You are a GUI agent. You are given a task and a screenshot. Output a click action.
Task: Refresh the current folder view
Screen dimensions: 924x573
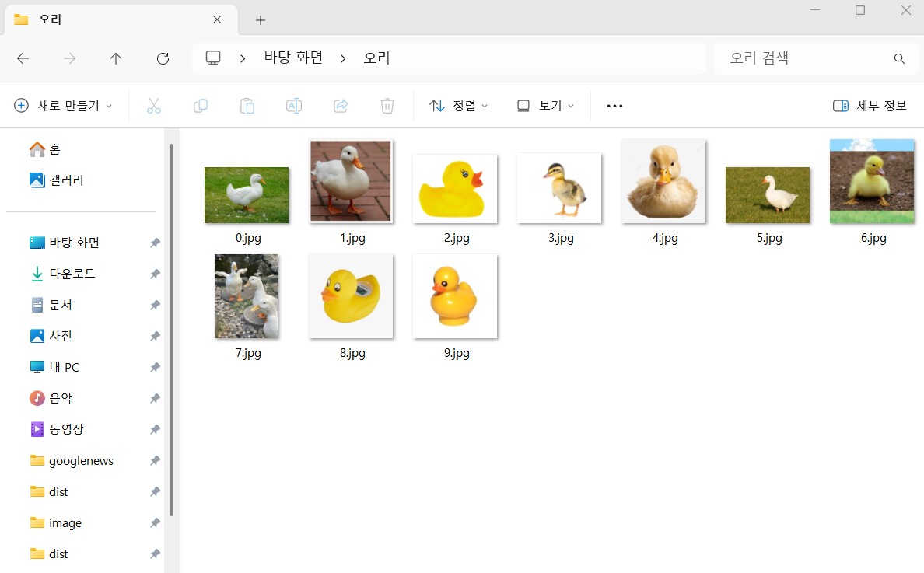pos(163,58)
